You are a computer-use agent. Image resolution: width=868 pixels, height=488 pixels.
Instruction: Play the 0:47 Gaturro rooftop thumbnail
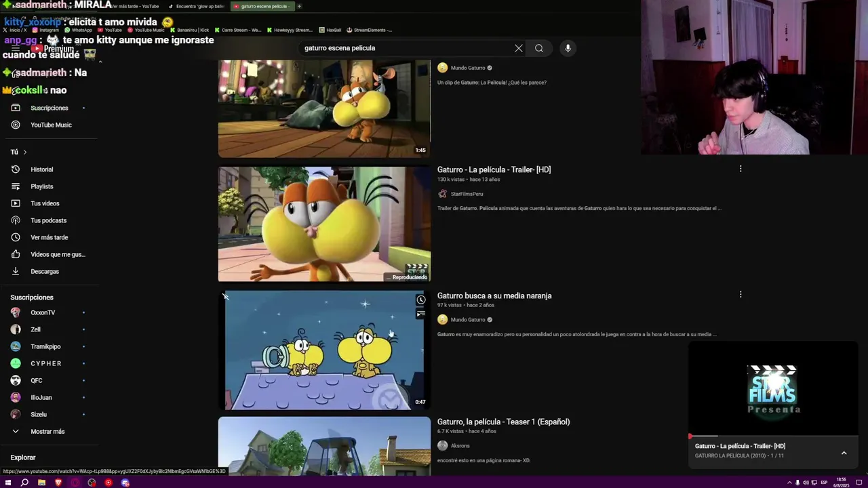pyautogui.click(x=324, y=350)
